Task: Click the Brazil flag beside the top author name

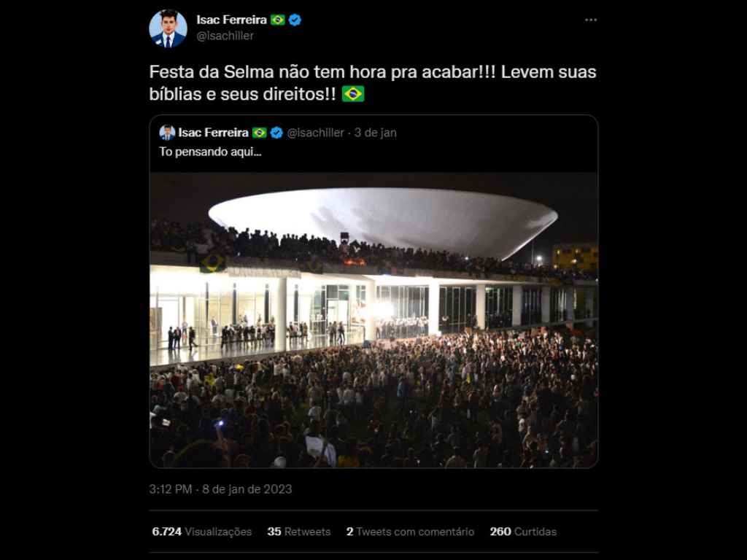Action: (278, 20)
